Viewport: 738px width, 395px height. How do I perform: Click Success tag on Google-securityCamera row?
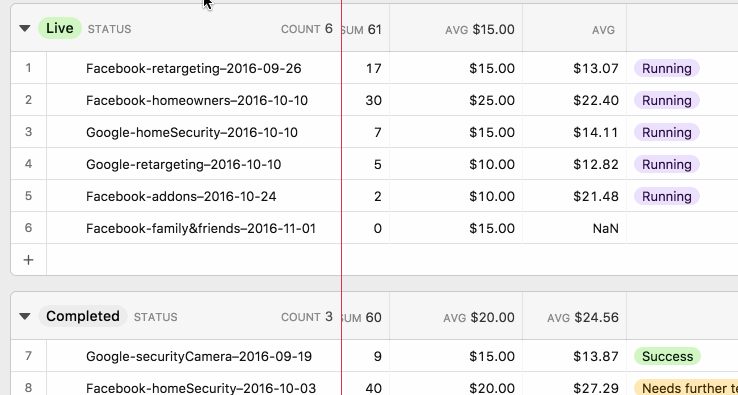click(x=667, y=356)
